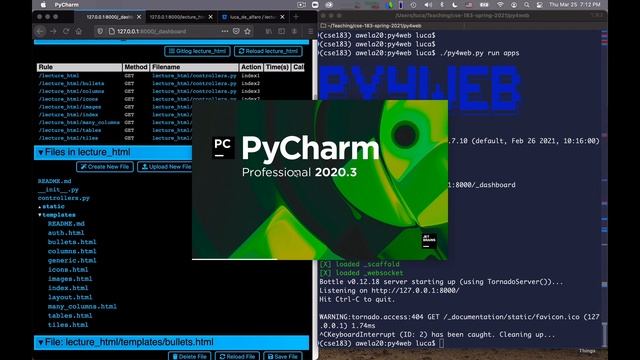Click the Bluetooth icon in menu bar
640x360 pixels.
point(442,5)
